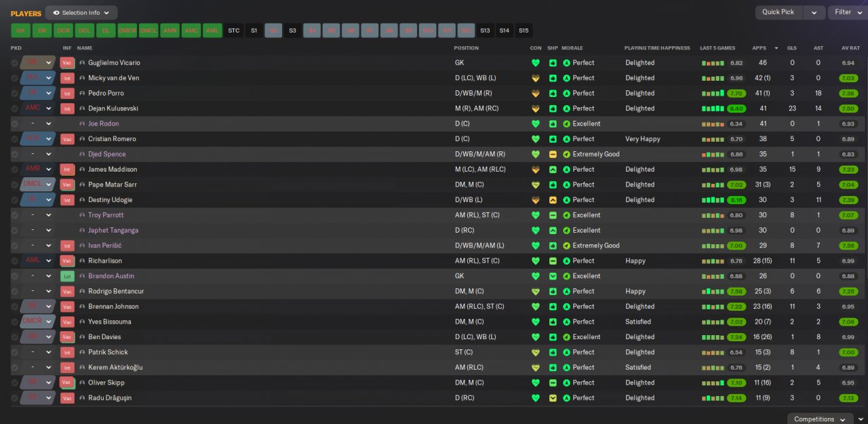This screenshot has height=424, width=868.
Task: Click Rodrigo Bentancur's morale icon
Action: [567, 291]
